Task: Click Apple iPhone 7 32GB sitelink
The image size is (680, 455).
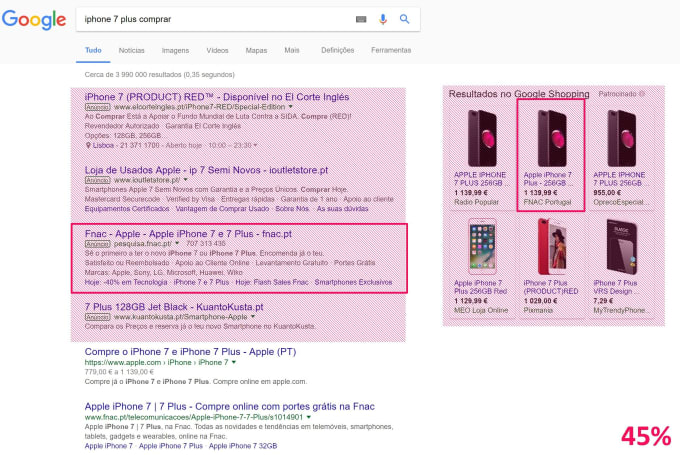Action: [243, 446]
